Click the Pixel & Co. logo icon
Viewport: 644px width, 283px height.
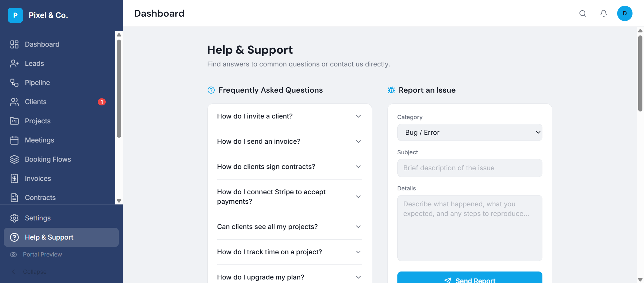point(15,15)
